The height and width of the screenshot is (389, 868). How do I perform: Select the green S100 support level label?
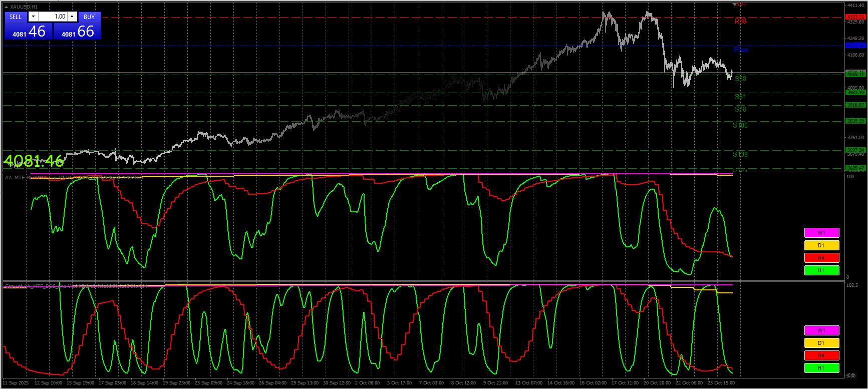(740, 125)
